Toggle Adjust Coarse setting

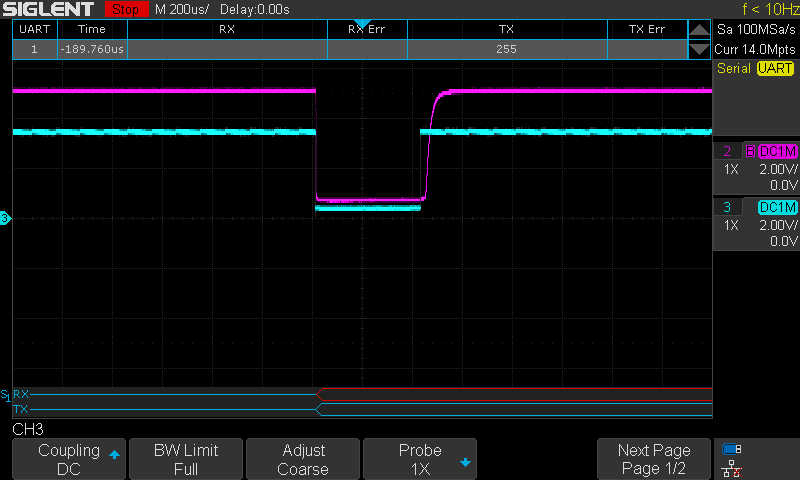click(302, 459)
